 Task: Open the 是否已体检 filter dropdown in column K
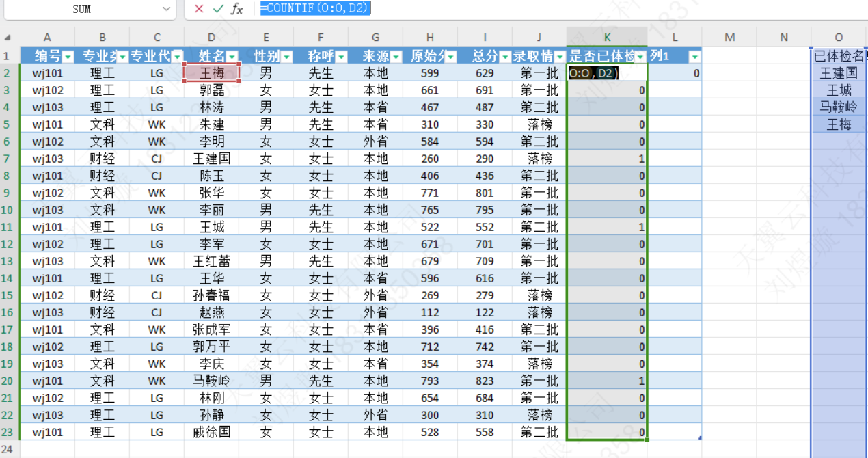[x=640, y=57]
